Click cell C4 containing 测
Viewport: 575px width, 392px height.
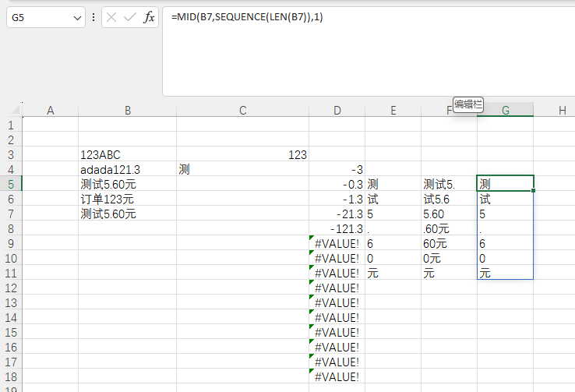pyautogui.click(x=243, y=169)
